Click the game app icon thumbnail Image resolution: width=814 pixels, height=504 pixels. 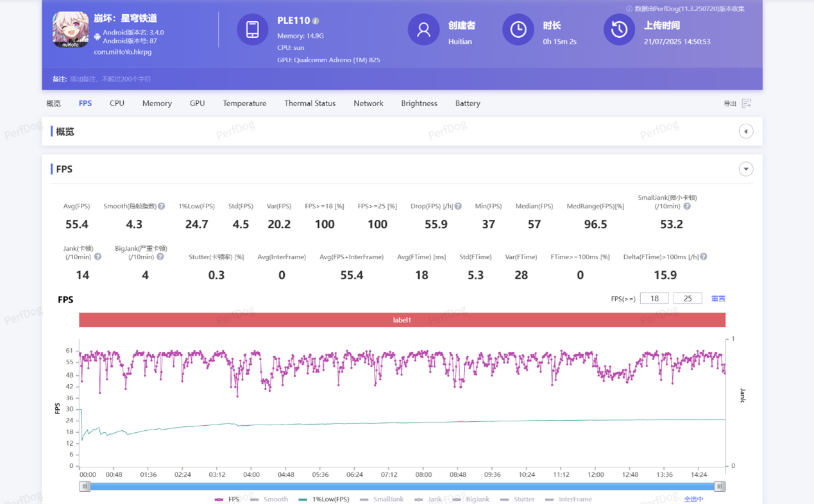(x=71, y=30)
